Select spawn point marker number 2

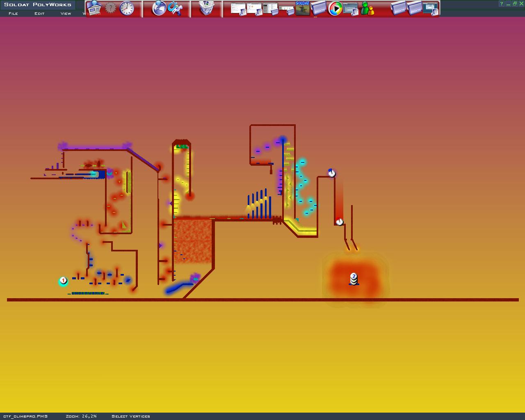coord(354,278)
